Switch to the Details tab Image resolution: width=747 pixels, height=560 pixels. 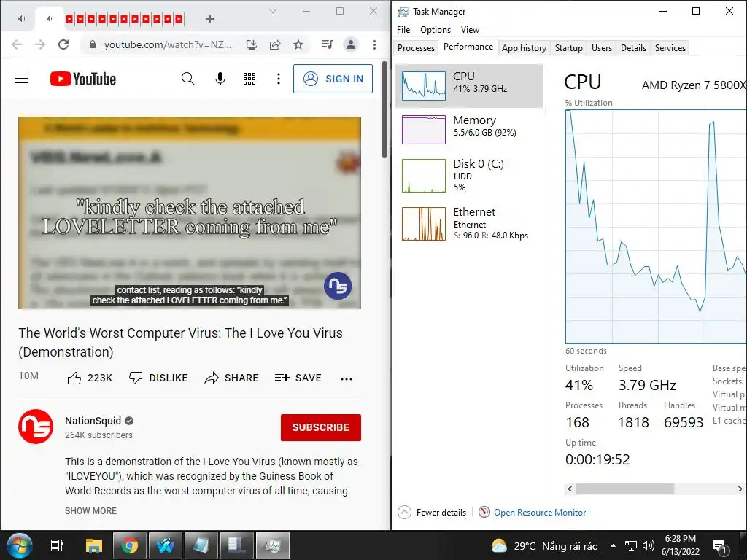click(633, 48)
